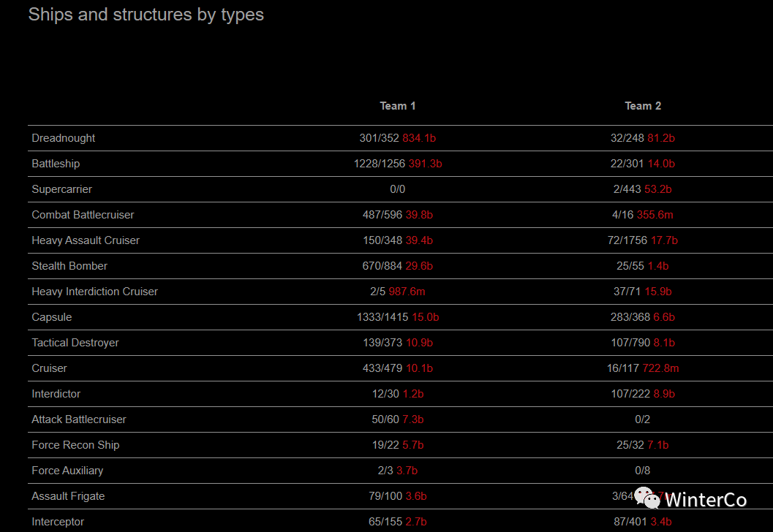The width and height of the screenshot is (773, 532).
Task: Select the Interdictor row label
Action: [x=56, y=394]
